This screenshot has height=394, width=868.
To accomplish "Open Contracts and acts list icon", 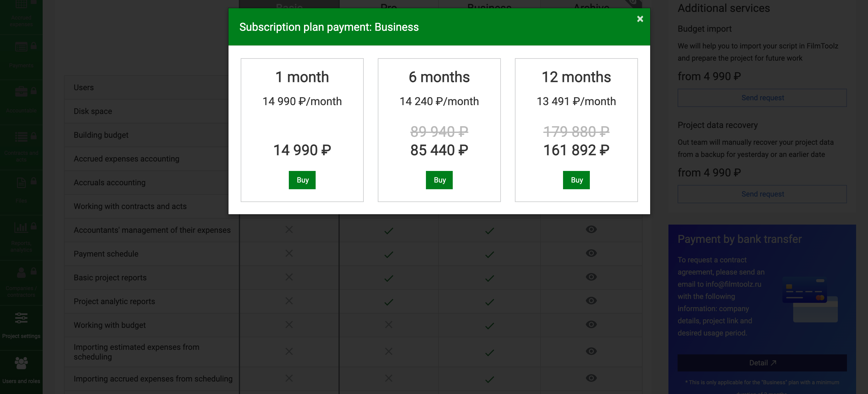I will (21, 137).
